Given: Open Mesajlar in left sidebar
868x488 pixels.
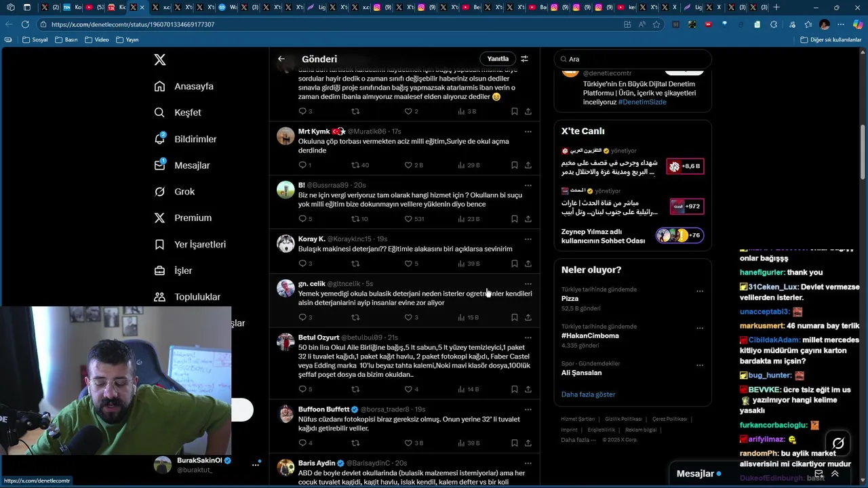Looking at the screenshot, I should click(182, 165).
